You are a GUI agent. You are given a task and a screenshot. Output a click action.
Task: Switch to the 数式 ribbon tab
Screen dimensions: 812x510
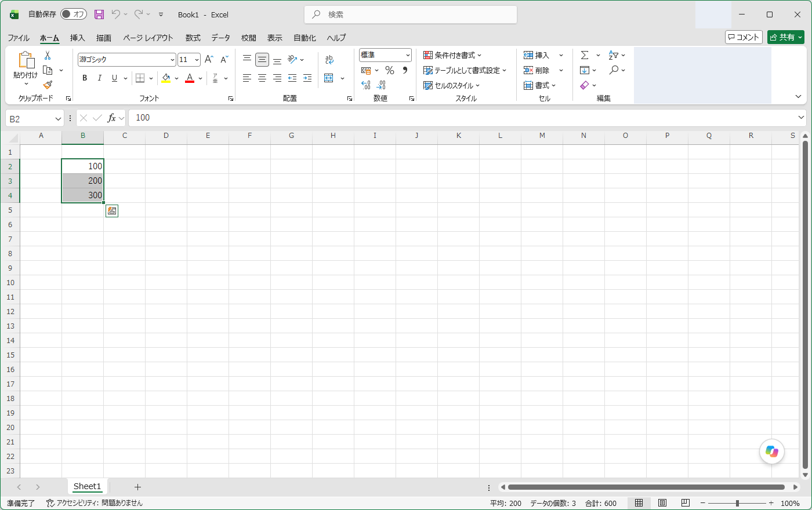tap(193, 38)
